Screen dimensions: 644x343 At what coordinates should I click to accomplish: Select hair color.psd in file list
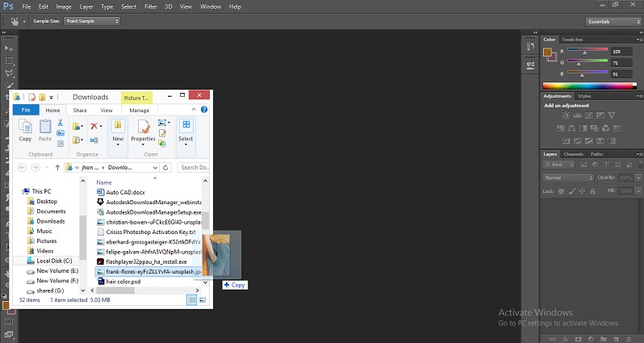[123, 282]
